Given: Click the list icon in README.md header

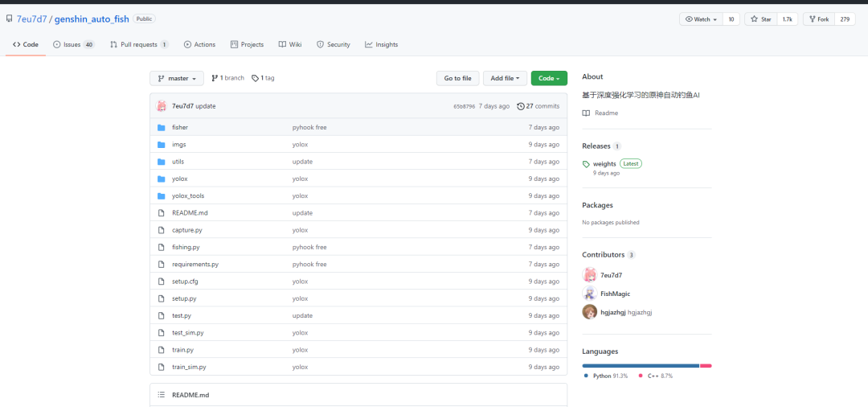Looking at the screenshot, I should (162, 395).
